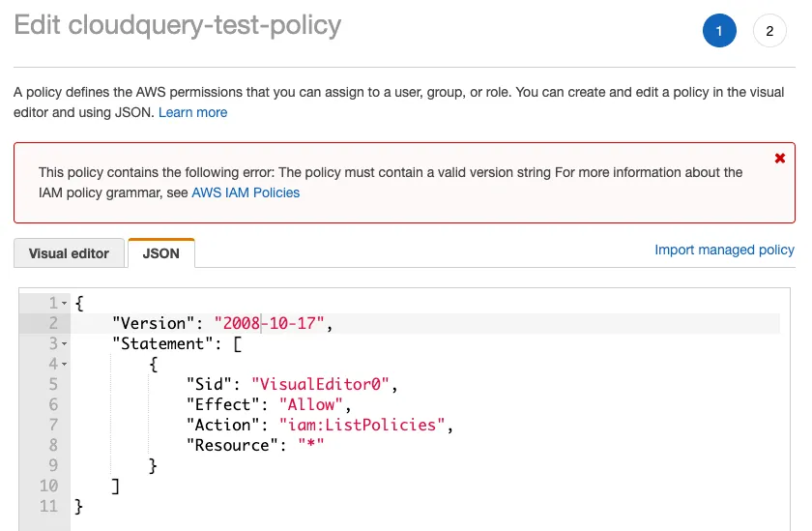Click the Edit cloudquery-test-policy heading
The width and height of the screenshot is (812, 531).
(x=178, y=25)
